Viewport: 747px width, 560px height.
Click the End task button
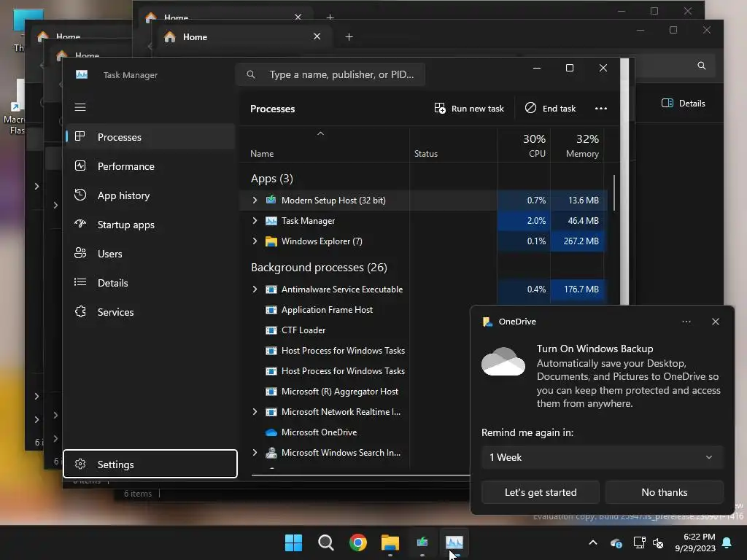point(550,109)
